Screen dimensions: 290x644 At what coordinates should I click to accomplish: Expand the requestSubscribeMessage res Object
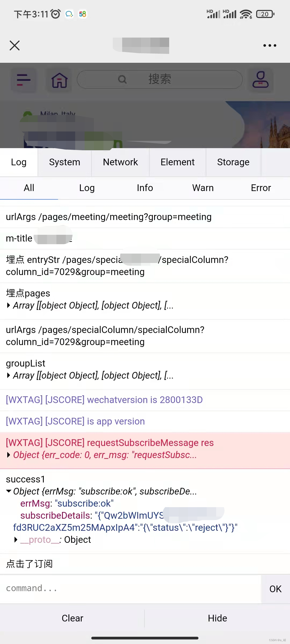(x=9, y=455)
